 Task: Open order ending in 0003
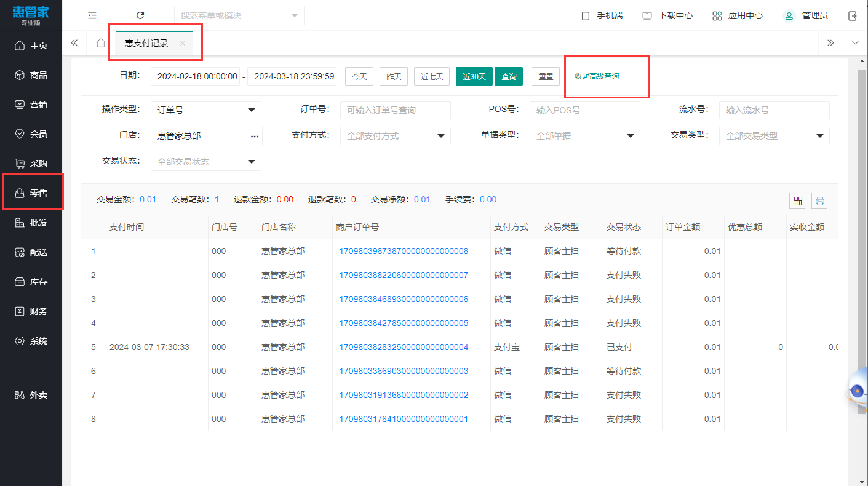(x=404, y=371)
